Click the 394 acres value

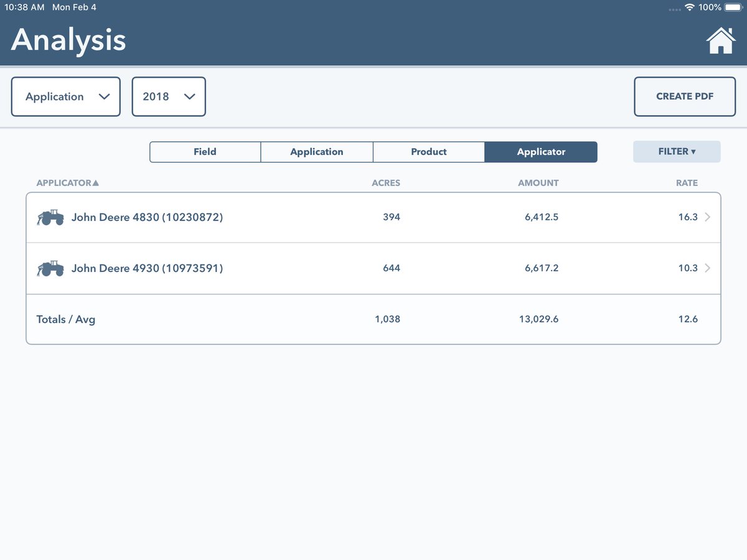tap(392, 217)
